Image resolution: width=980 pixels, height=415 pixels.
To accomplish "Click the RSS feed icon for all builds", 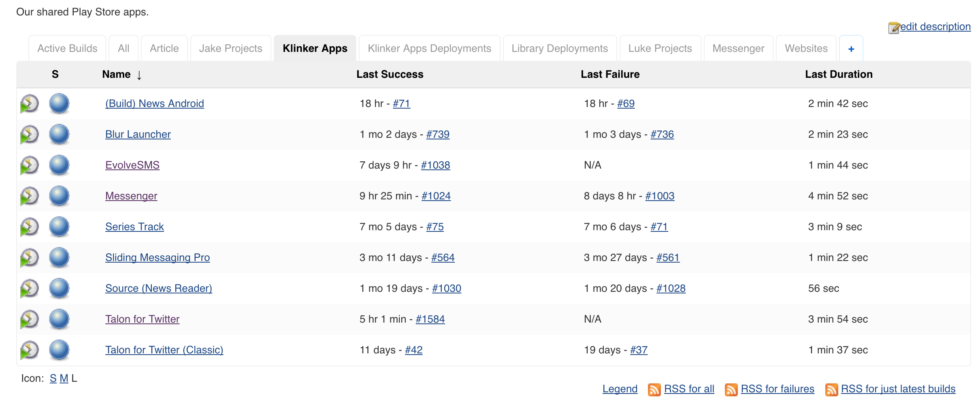I will (x=654, y=389).
